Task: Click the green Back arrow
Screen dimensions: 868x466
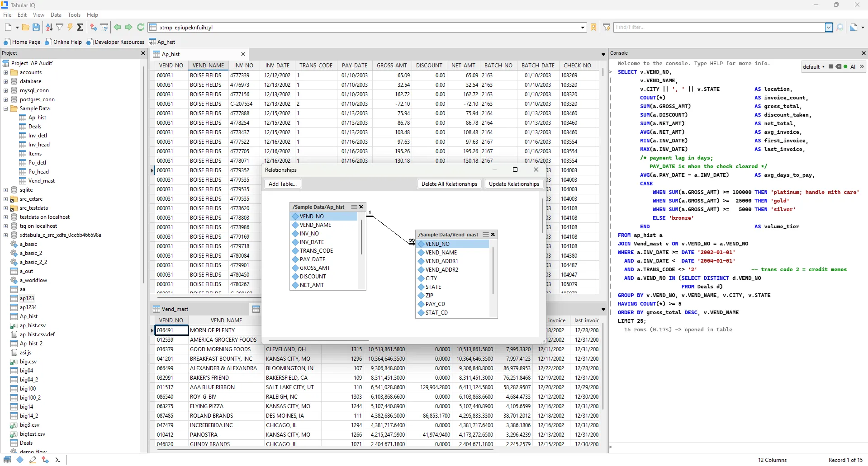Action: coord(118,27)
